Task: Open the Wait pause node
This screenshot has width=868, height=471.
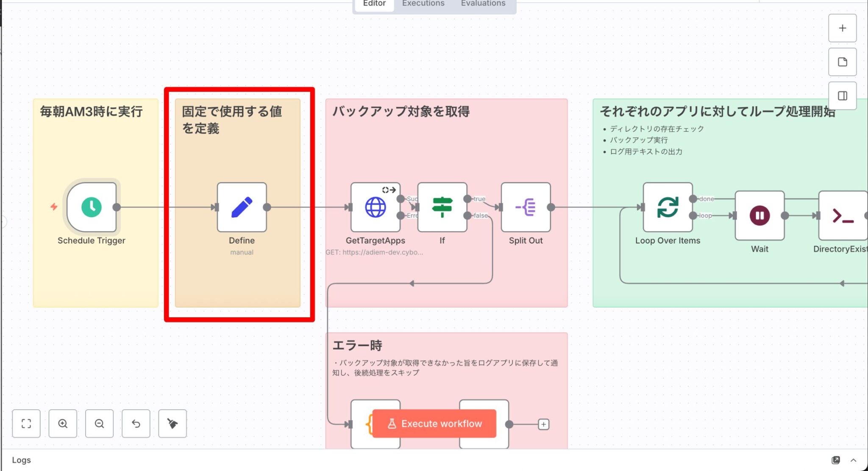Action: point(759,216)
